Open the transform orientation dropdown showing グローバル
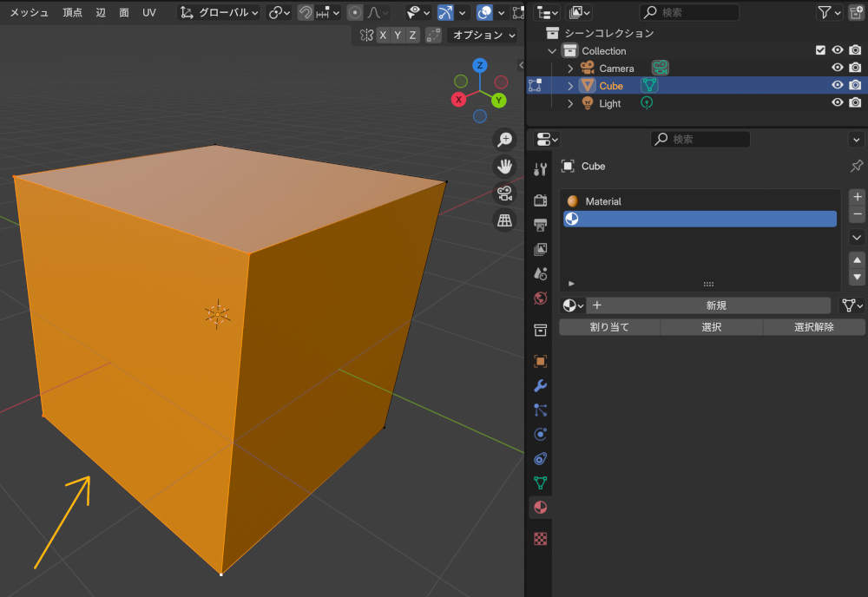Viewport: 868px width, 597px height. pos(219,13)
